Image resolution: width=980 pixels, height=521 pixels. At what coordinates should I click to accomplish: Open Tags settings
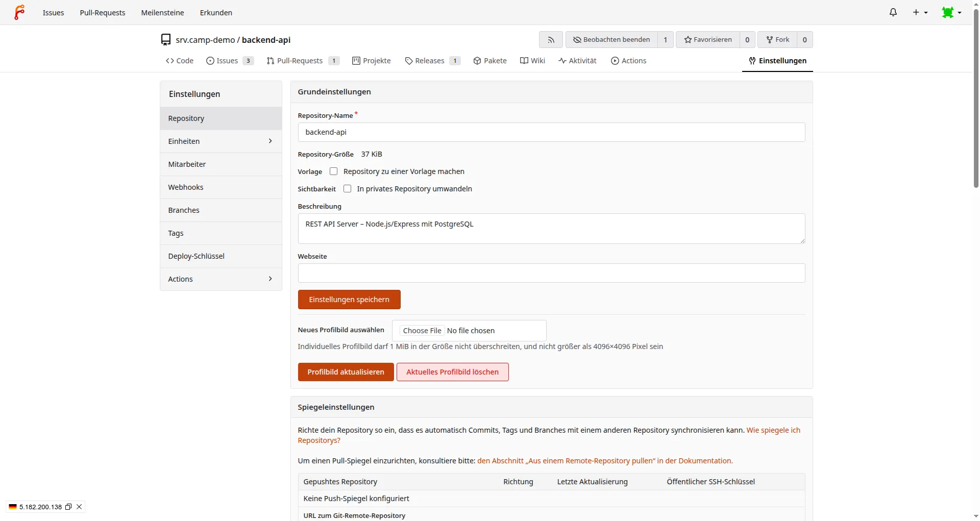point(221,233)
